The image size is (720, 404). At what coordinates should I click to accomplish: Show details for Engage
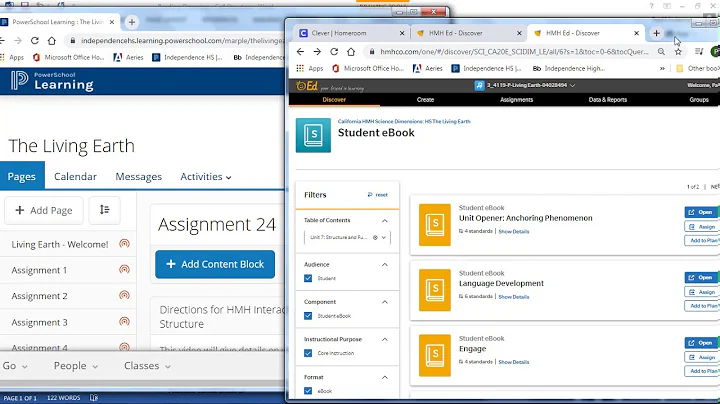tap(514, 362)
